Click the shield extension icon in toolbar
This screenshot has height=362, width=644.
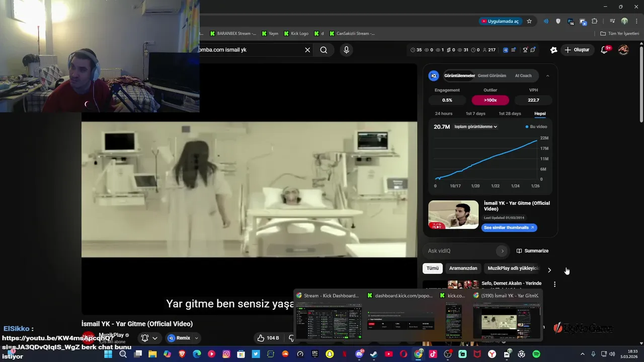tap(558, 21)
